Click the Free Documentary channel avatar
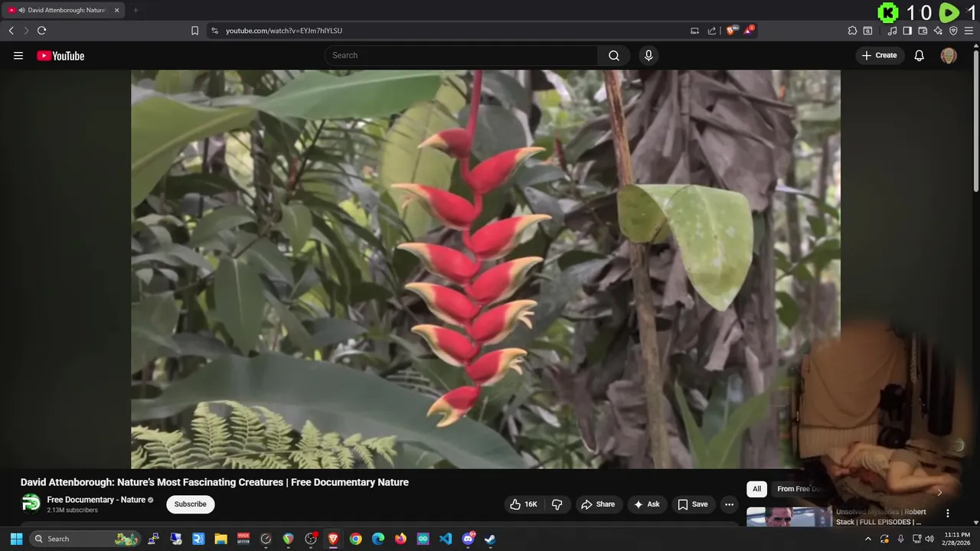 coord(31,503)
